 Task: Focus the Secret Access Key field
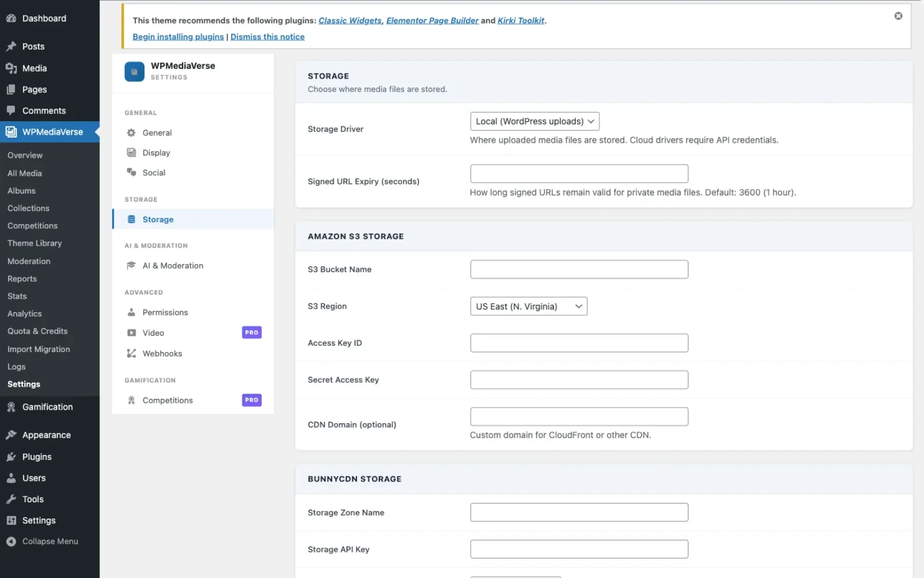579,380
